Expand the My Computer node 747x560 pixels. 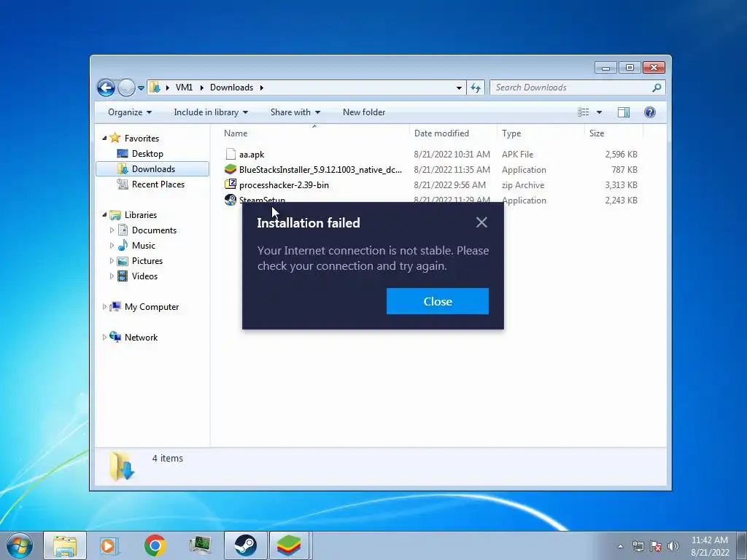pyautogui.click(x=104, y=307)
